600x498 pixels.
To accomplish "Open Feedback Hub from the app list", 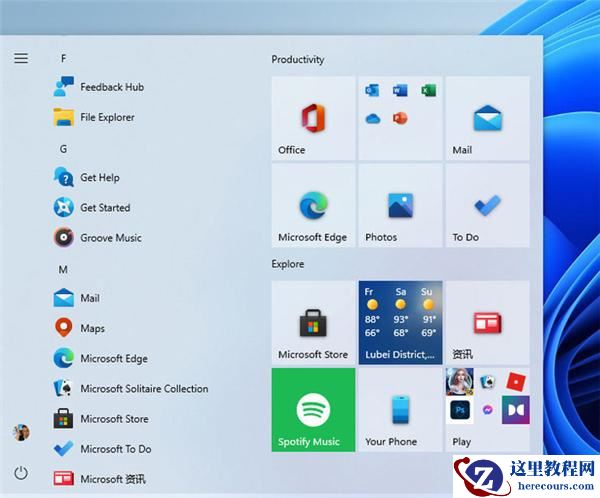I will [x=99, y=87].
